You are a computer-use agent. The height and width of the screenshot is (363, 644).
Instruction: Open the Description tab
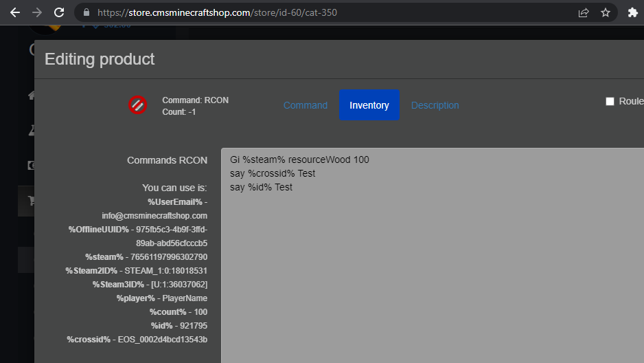pyautogui.click(x=435, y=105)
